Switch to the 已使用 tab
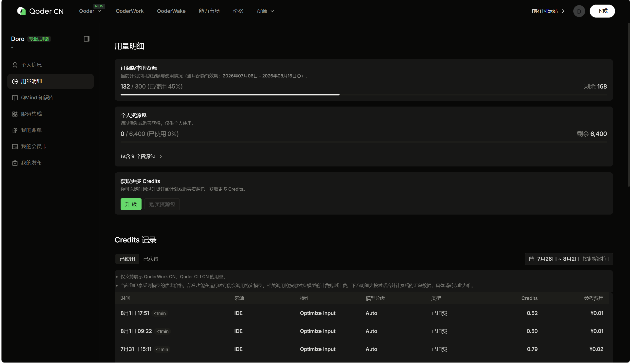 click(x=127, y=259)
